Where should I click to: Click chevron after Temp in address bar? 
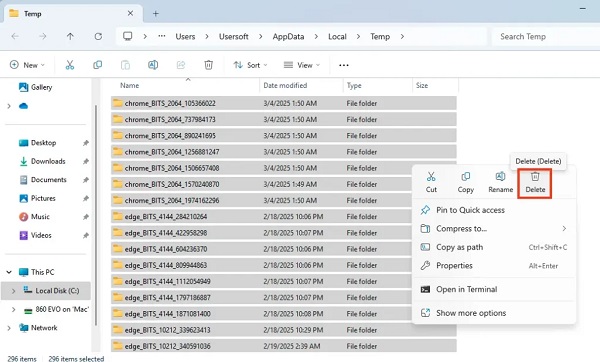(402, 36)
